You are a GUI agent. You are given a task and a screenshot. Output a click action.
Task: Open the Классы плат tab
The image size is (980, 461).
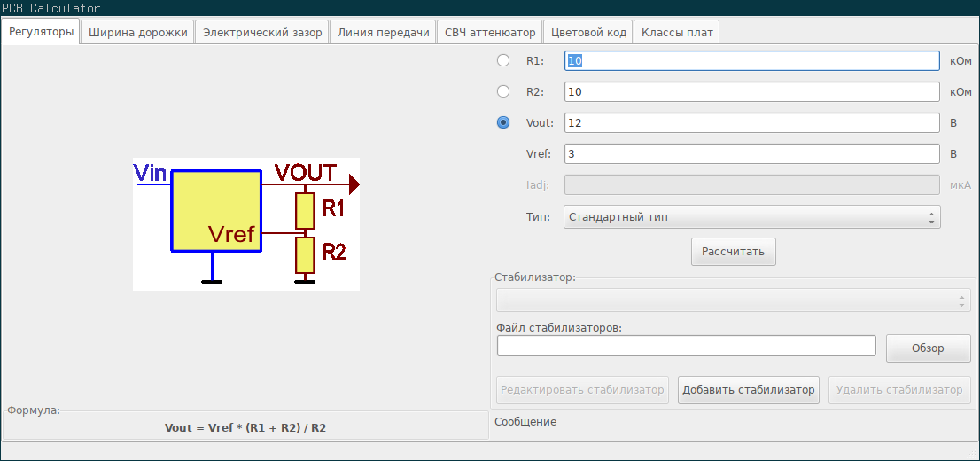(x=676, y=33)
